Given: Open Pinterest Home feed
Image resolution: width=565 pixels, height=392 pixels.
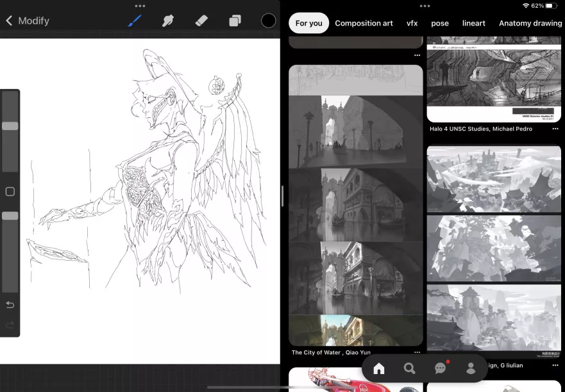Looking at the screenshot, I should click(x=379, y=368).
